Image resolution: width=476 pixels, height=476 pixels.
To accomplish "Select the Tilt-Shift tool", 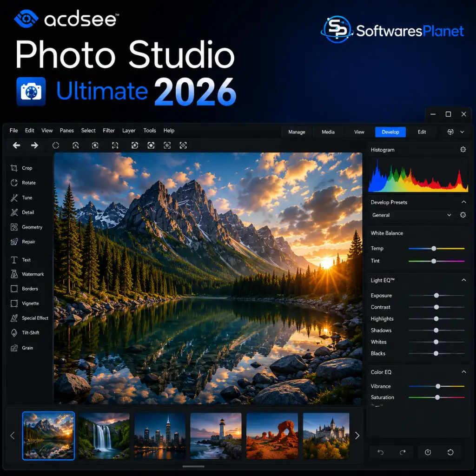I will point(25,333).
